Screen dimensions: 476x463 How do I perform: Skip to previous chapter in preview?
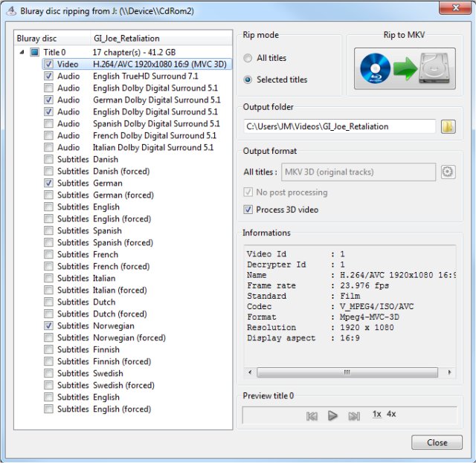point(312,416)
